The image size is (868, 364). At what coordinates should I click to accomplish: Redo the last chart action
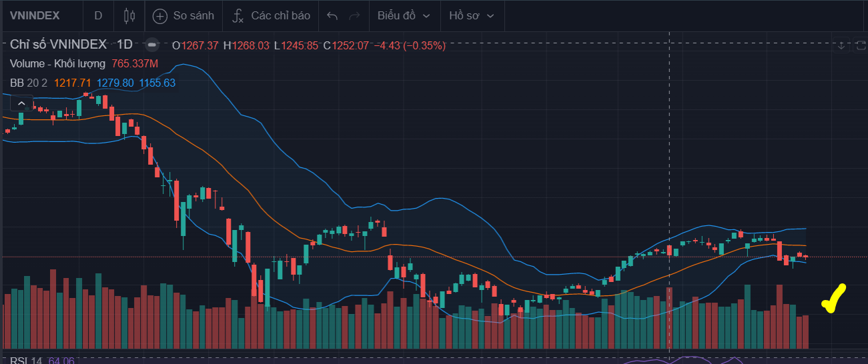(x=354, y=15)
